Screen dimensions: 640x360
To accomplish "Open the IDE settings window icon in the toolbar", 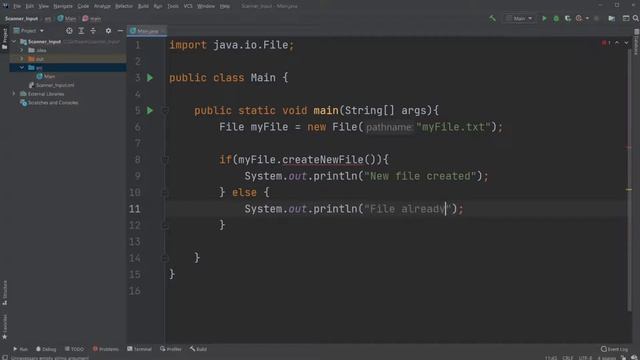I will (626, 18).
